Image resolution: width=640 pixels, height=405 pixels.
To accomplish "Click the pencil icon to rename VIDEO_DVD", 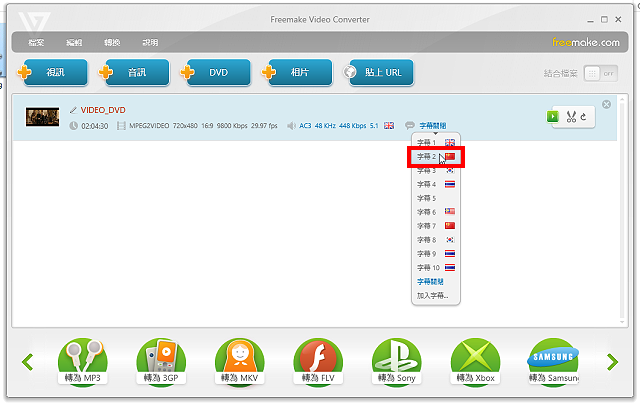I will (73, 110).
